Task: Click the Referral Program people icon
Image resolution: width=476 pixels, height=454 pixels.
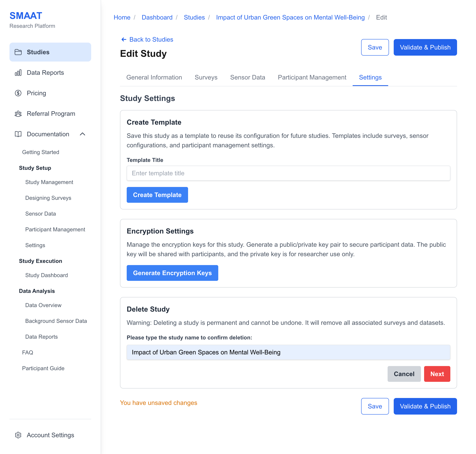Action: 18,114
